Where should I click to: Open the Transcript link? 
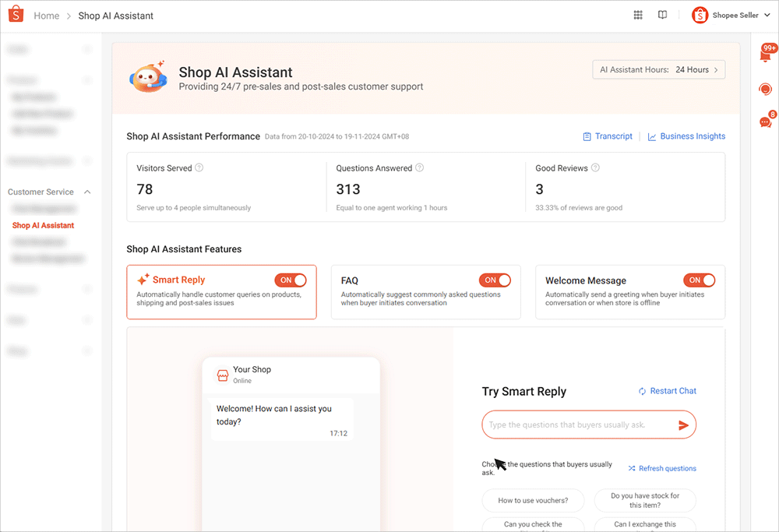(x=608, y=136)
